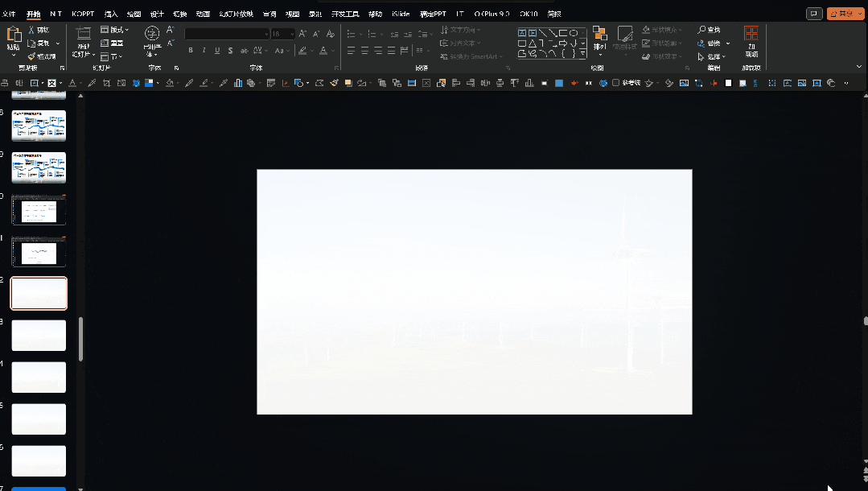868x491 pixels.
Task: Toggle Strikethrough formatting
Action: (244, 51)
